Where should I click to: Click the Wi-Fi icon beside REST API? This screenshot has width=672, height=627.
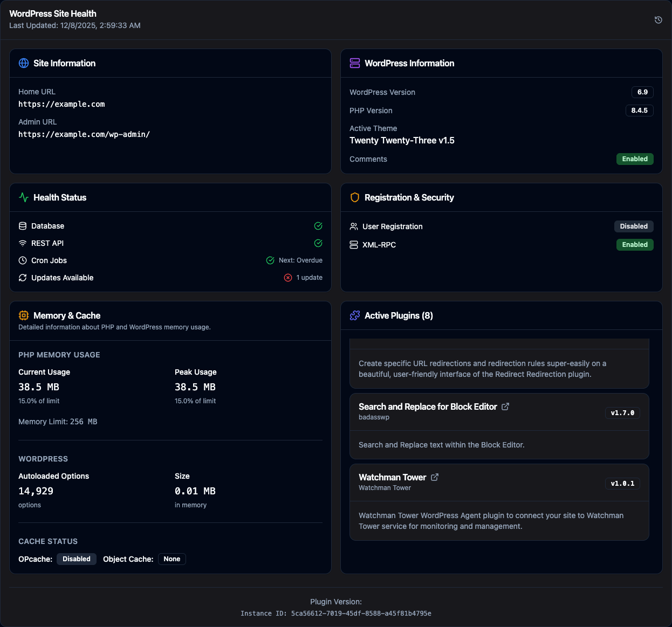22,243
